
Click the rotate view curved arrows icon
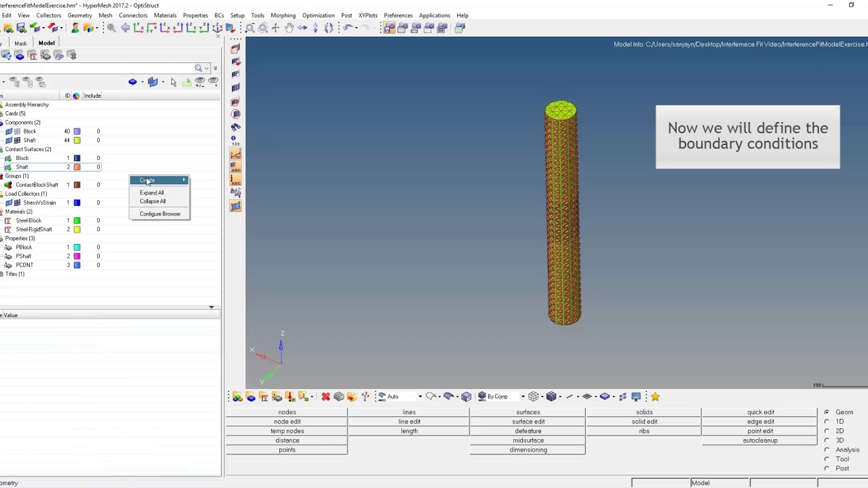pyautogui.click(x=329, y=28)
